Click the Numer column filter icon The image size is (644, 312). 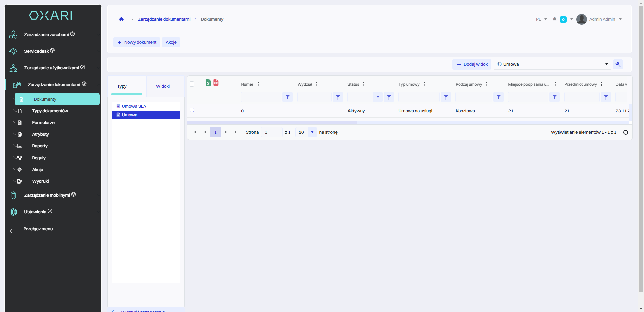[x=287, y=97]
